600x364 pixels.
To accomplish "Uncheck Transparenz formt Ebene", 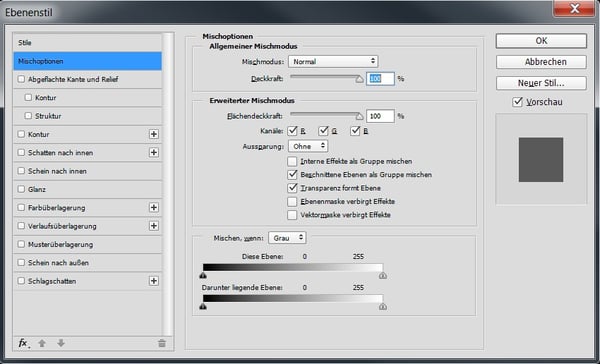I will (x=292, y=188).
